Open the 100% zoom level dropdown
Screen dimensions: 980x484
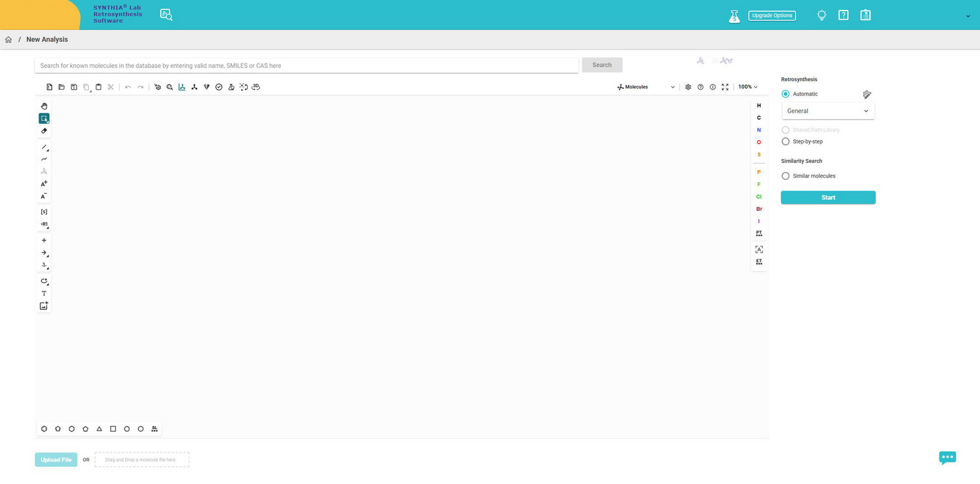click(x=747, y=87)
